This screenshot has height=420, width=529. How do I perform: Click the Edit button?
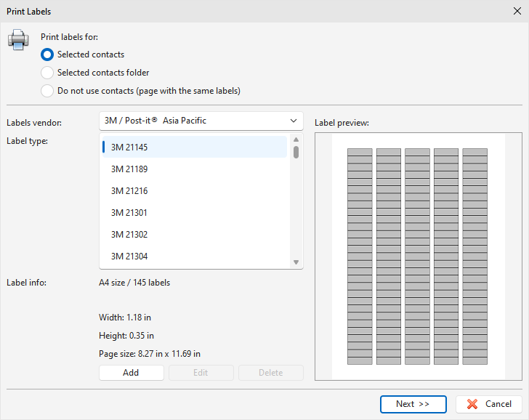(201, 373)
